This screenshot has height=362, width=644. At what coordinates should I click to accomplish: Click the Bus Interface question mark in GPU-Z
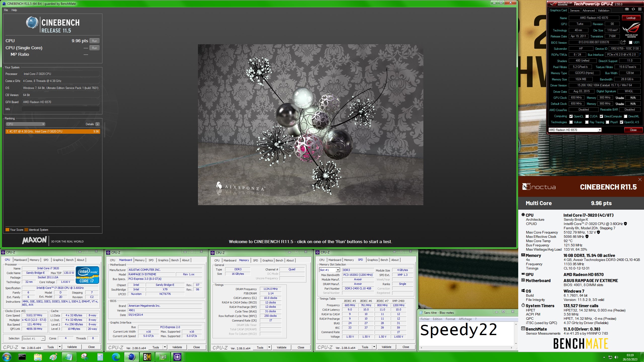[x=640, y=55]
